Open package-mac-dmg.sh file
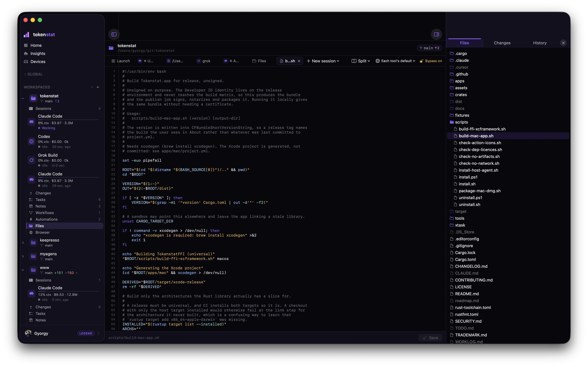588x367 pixels. point(508,191)
